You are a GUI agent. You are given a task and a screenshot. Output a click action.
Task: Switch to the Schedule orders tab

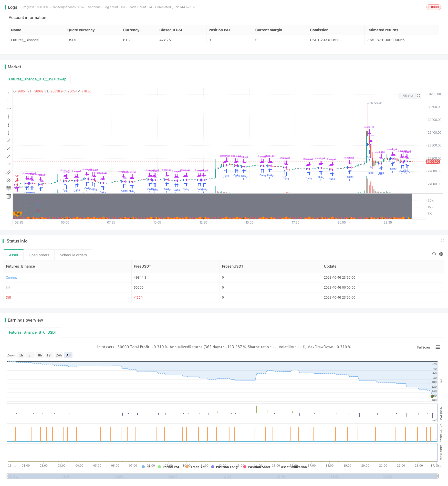(73, 255)
